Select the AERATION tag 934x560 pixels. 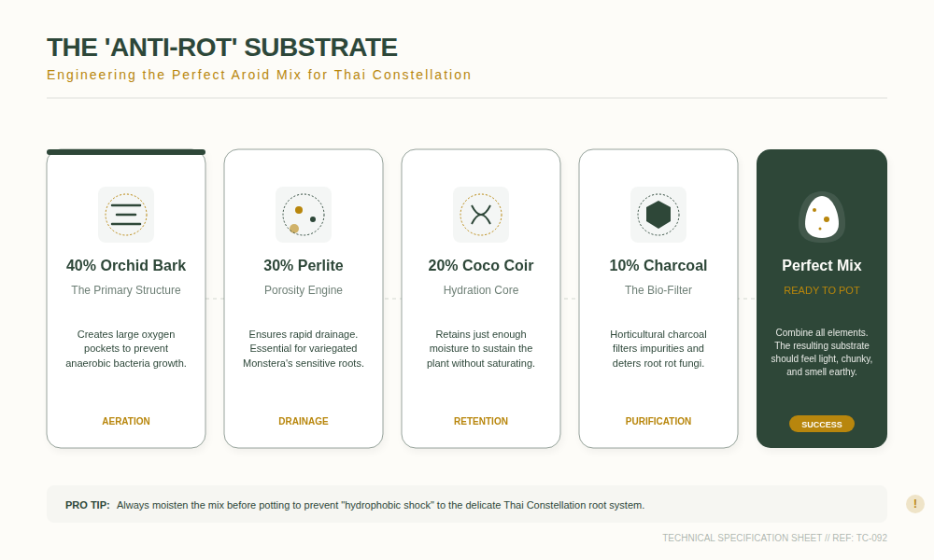(126, 421)
